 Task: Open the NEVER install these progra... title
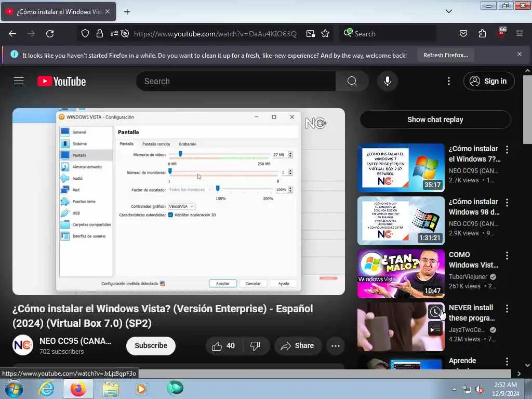tap(472, 313)
